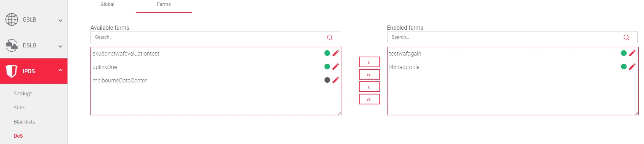Click green status dot for testwafagain
The image size is (644, 144).
click(624, 53)
